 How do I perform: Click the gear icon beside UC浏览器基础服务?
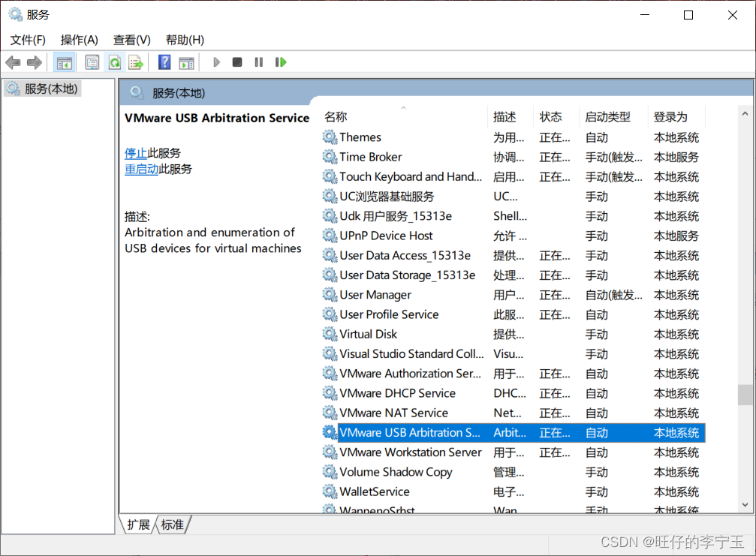coord(330,197)
